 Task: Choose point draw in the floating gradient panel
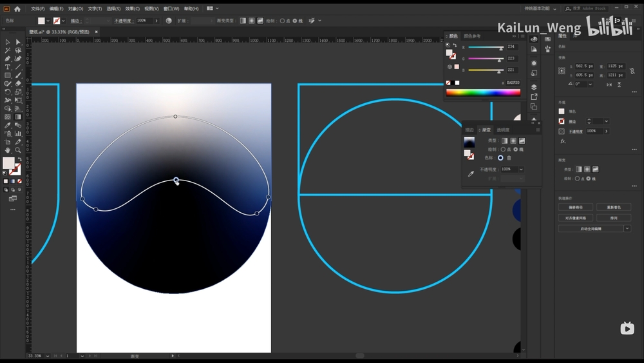pyautogui.click(x=503, y=149)
